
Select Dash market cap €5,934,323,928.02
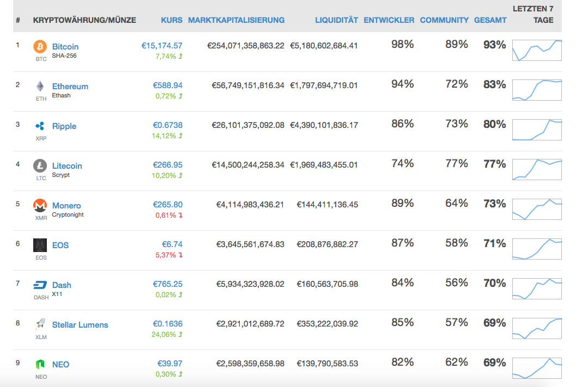point(250,284)
